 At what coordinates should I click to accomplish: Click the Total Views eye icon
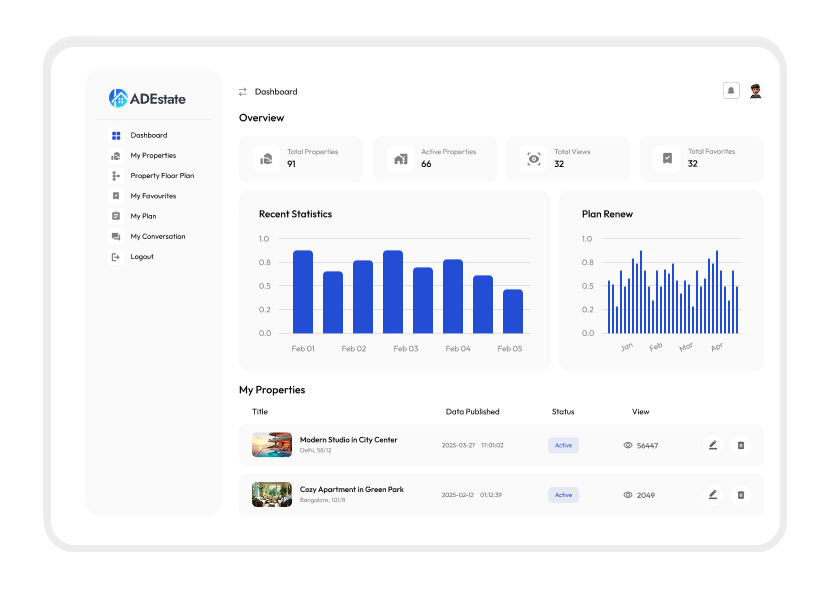(x=534, y=159)
